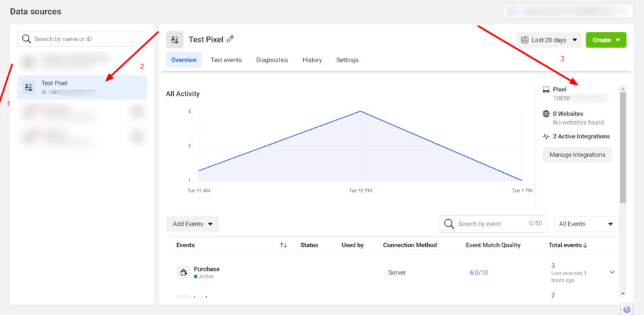Click the Purchase event icon
This screenshot has width=644, height=315.
pyautogui.click(x=183, y=273)
